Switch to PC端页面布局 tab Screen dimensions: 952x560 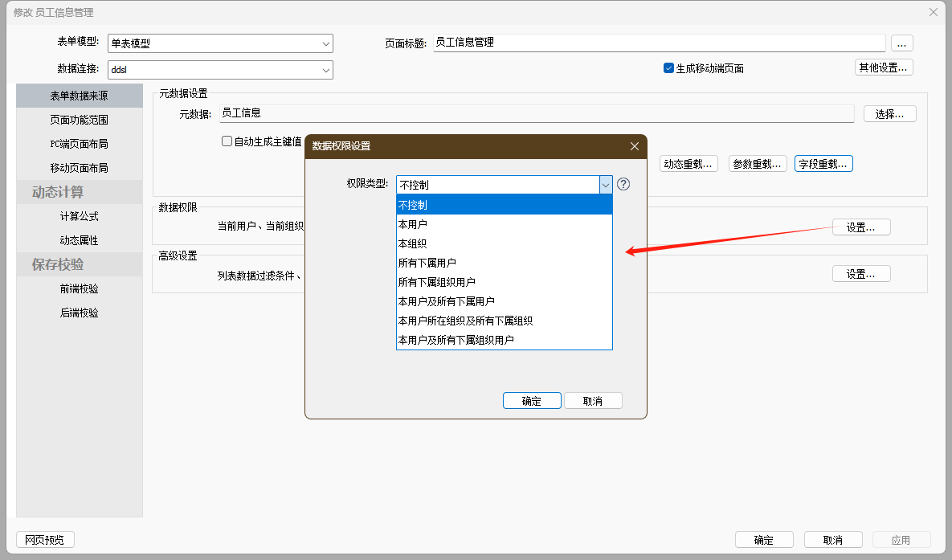tap(79, 144)
